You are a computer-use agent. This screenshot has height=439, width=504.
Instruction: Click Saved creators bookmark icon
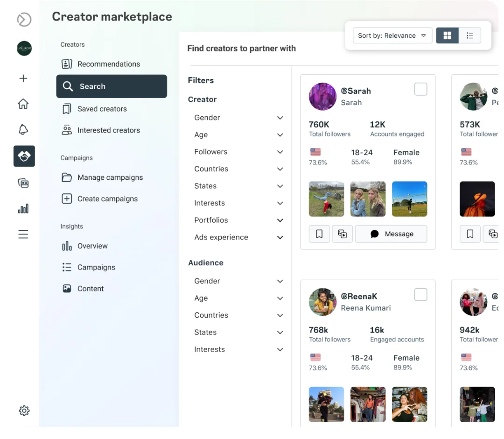67,109
